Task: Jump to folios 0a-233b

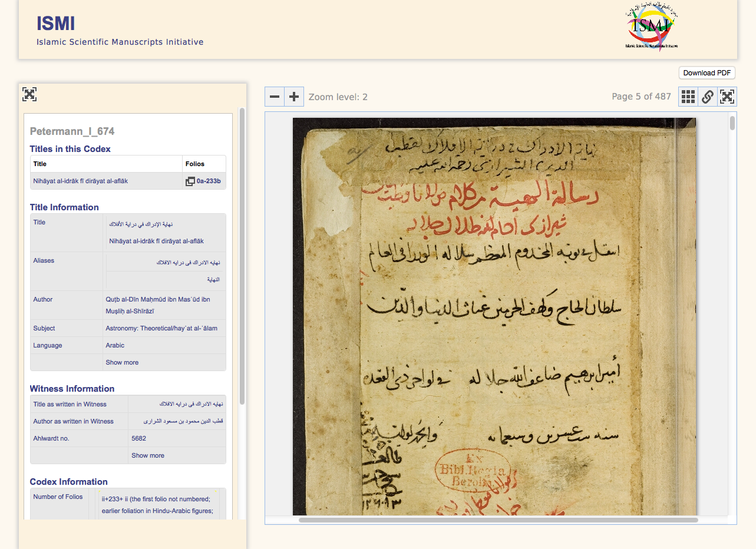Action: (209, 181)
